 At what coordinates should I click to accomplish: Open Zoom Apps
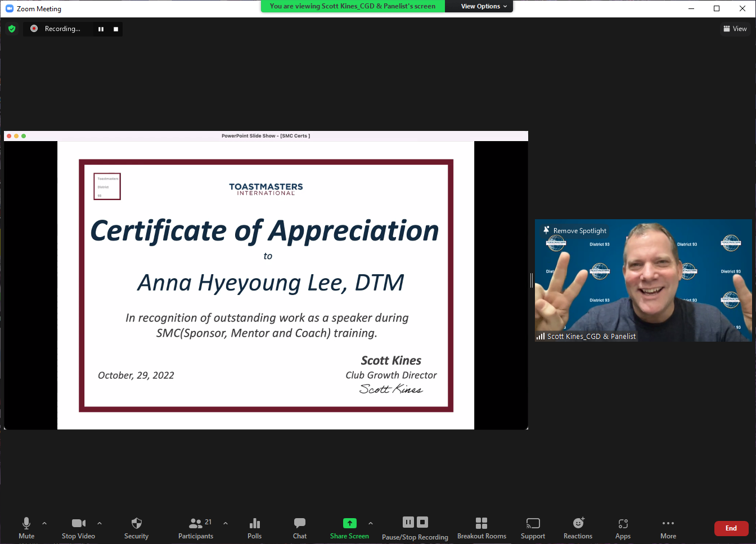tap(623, 528)
